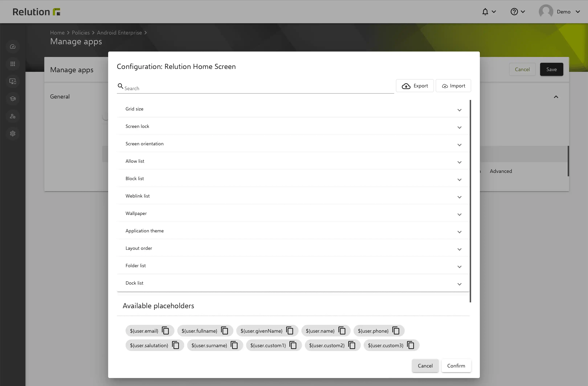The height and width of the screenshot is (386, 588).
Task: Expand the Folder list section
Action: coord(293,266)
